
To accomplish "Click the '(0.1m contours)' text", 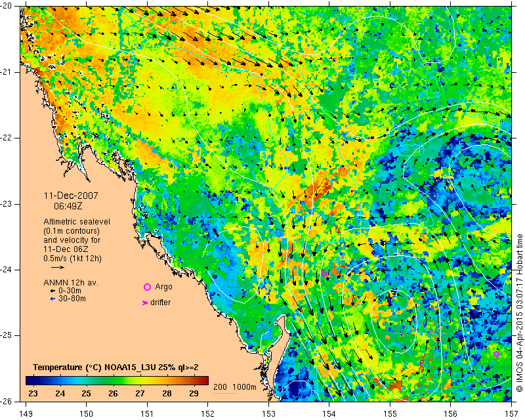I will point(72,231).
